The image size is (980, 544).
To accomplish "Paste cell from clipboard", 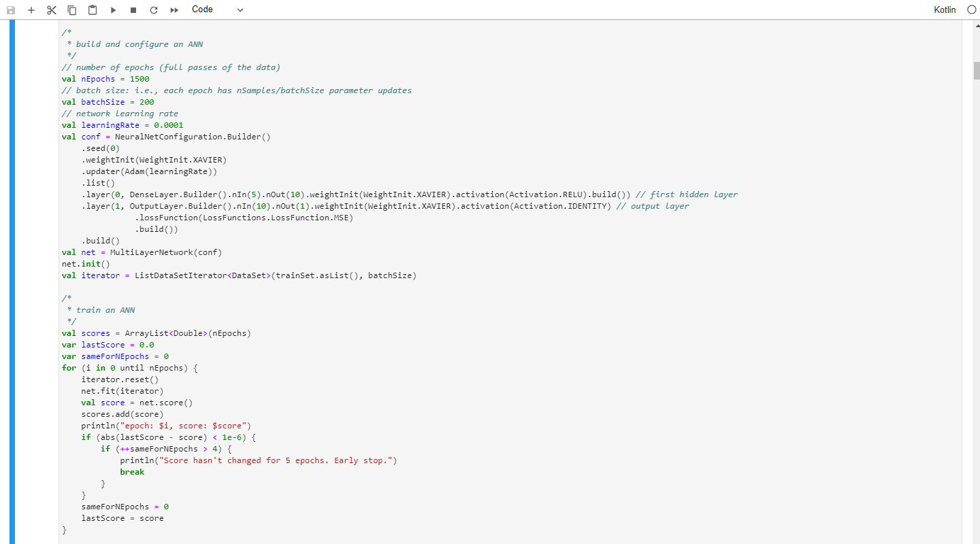I will 92,10.
